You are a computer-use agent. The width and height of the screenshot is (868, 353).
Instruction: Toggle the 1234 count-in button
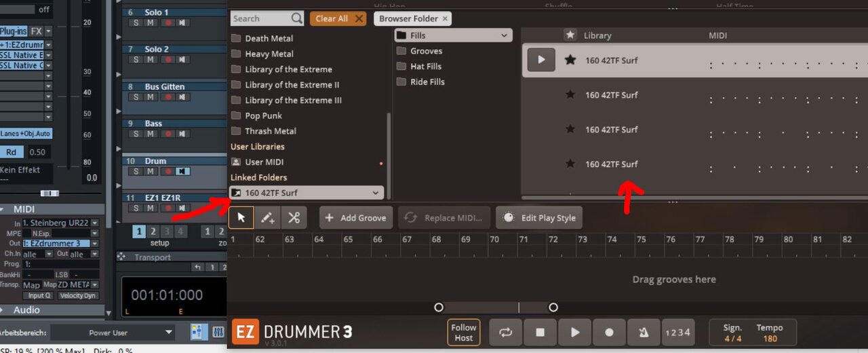pos(677,332)
